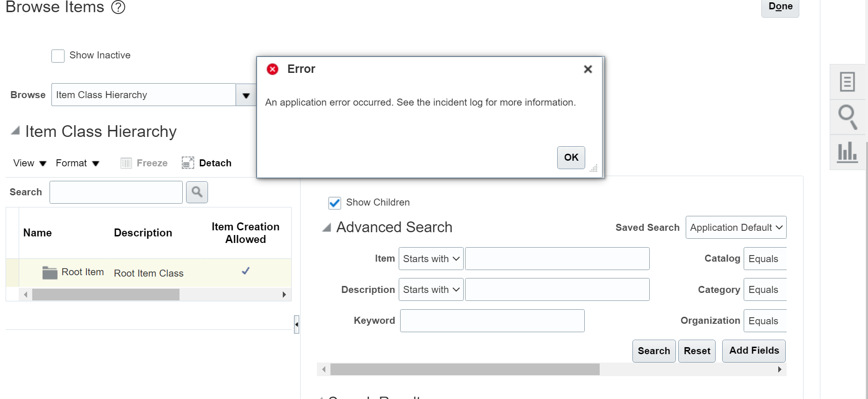Open the bar chart analytics icon in sidebar
The image size is (868, 399).
847,152
